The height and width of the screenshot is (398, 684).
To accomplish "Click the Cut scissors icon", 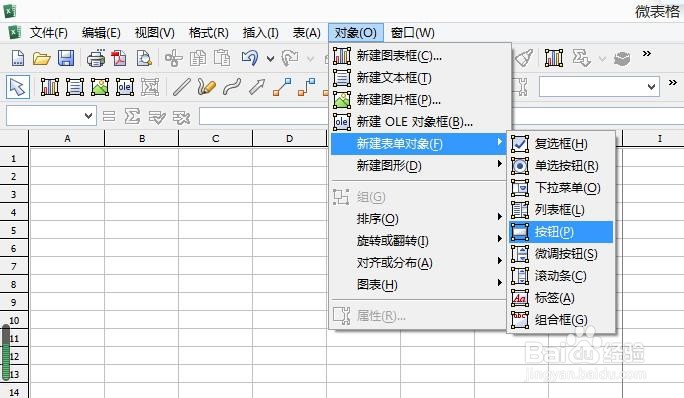I will (x=174, y=58).
